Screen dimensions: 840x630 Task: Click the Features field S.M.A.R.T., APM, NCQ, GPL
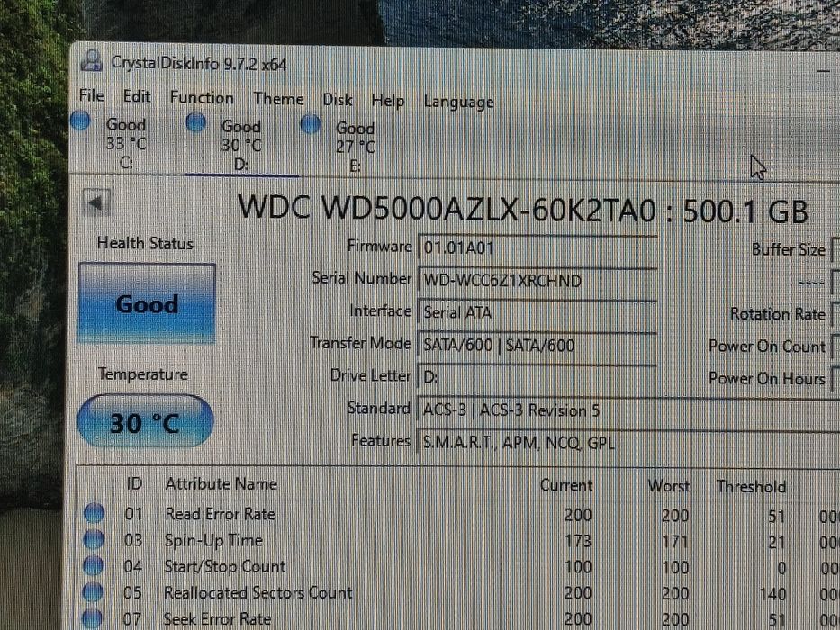point(628,443)
